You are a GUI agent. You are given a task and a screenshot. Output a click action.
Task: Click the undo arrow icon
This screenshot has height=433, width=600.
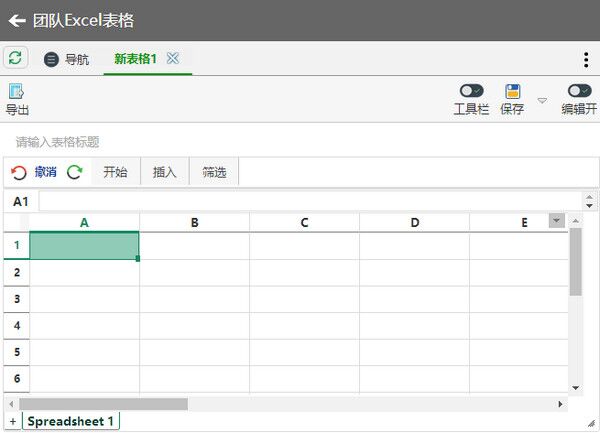coord(19,172)
